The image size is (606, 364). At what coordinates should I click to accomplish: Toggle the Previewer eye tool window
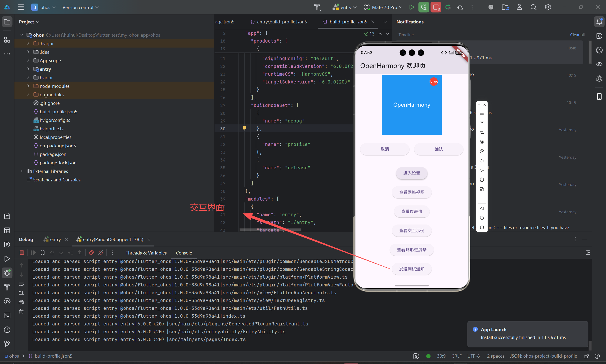click(x=599, y=64)
